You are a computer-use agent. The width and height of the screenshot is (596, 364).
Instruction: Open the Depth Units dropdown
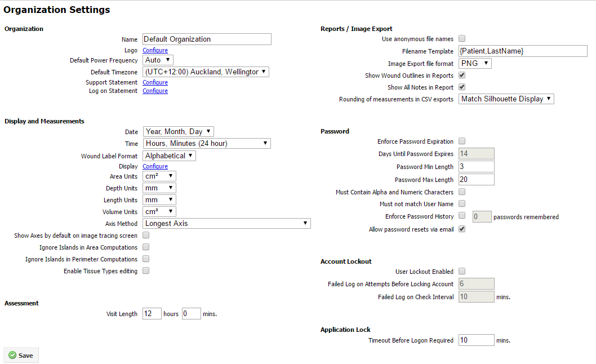coord(159,188)
